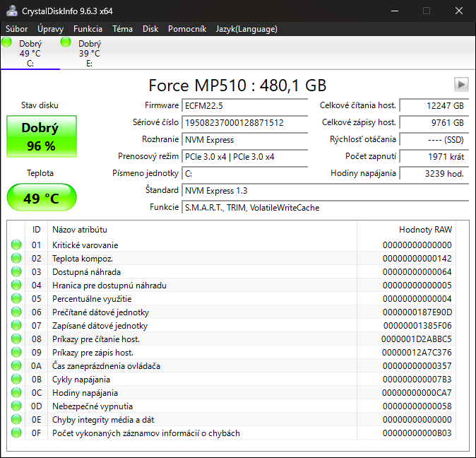The image size is (476, 458).
Task: Open the Jazyk(Language) menu
Action: pos(246,29)
